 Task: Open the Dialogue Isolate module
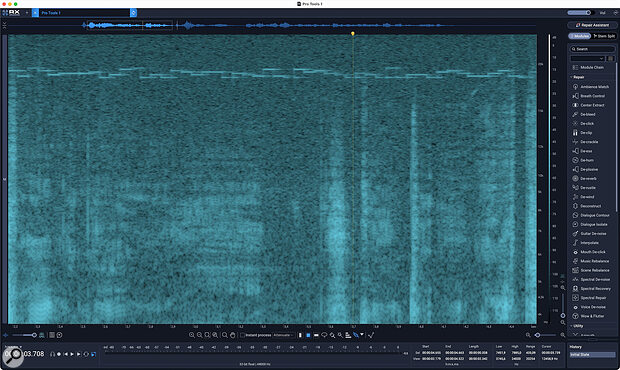click(x=590, y=225)
